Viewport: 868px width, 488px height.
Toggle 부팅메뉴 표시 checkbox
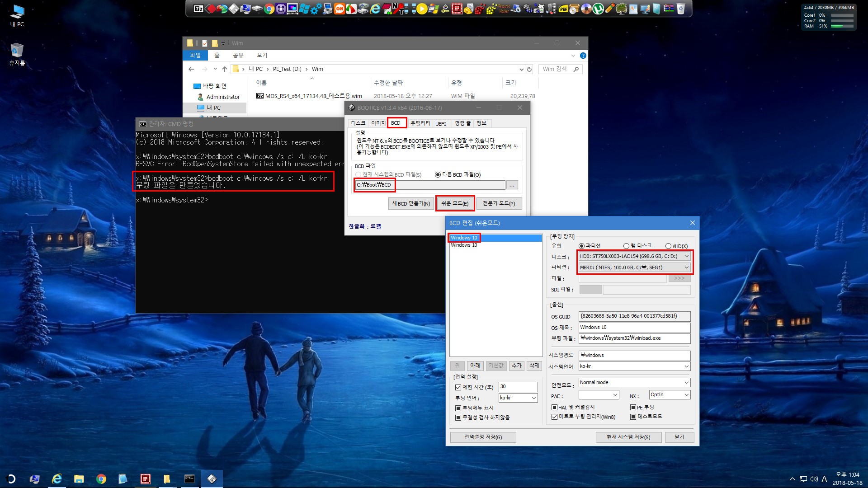coord(458,408)
